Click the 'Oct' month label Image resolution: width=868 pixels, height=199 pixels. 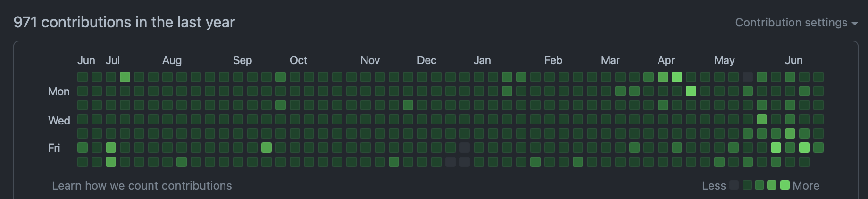[x=298, y=60]
